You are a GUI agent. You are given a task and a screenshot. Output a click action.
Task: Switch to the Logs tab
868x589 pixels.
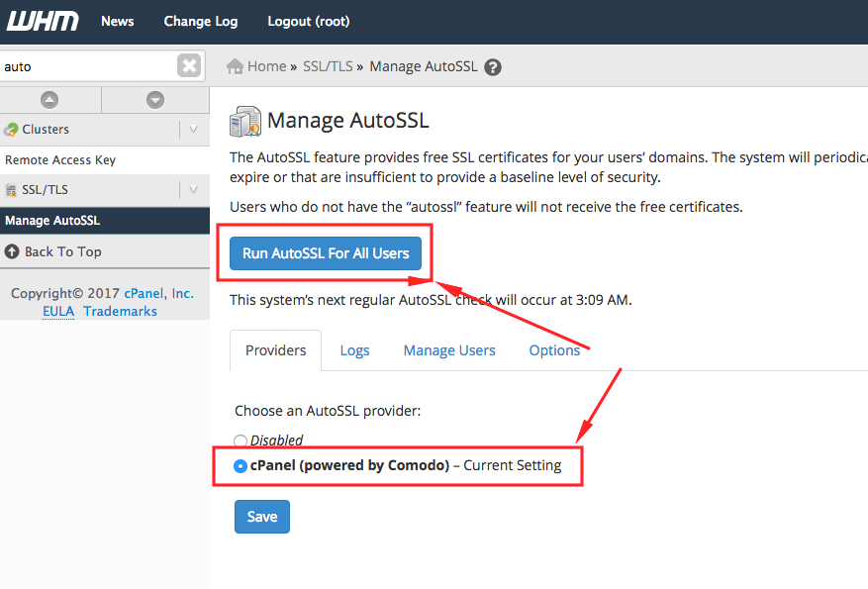tap(354, 350)
